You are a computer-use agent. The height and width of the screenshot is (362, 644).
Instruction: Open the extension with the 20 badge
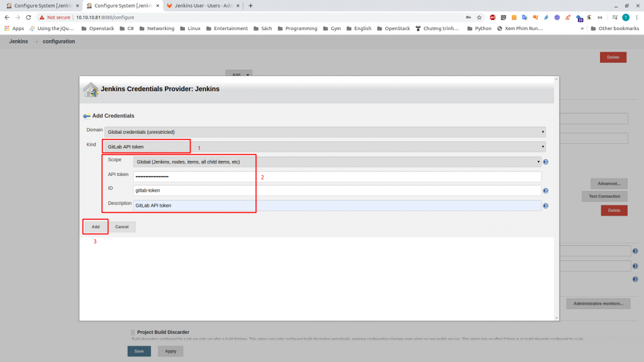(579, 18)
